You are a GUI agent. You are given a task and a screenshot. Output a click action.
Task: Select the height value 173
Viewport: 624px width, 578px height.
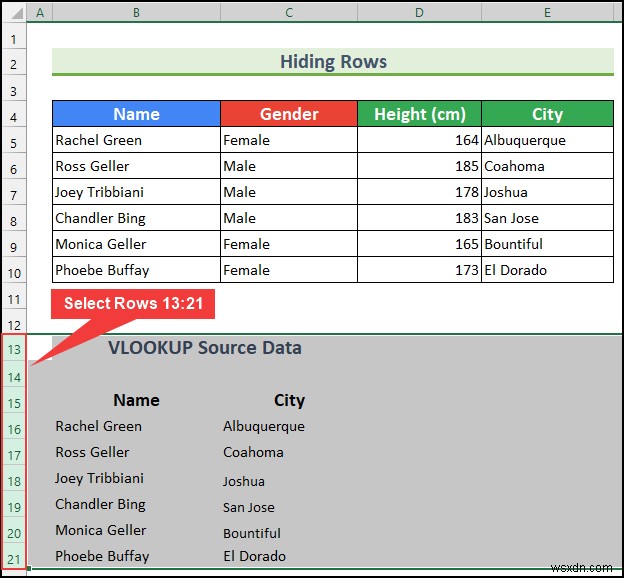[x=419, y=270]
